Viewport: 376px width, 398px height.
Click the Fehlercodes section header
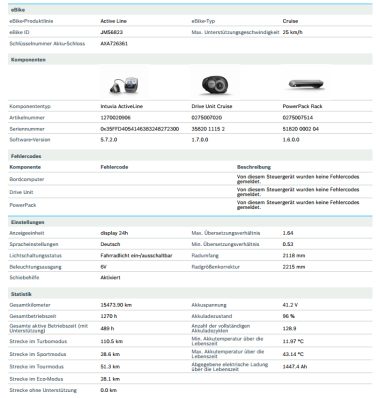tap(190, 156)
